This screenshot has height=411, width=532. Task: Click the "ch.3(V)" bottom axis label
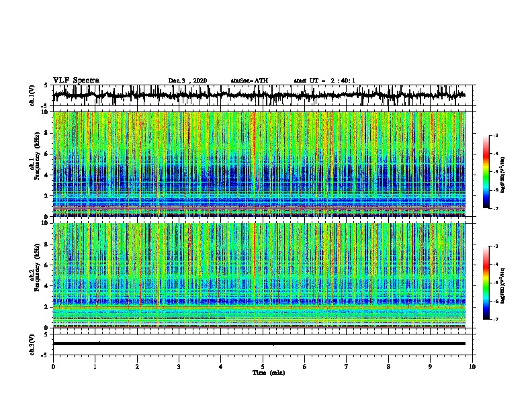pos(32,345)
